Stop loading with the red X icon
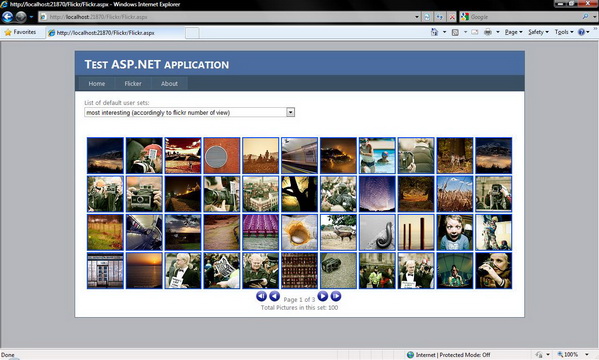This screenshot has height=360, width=599. 452,17
